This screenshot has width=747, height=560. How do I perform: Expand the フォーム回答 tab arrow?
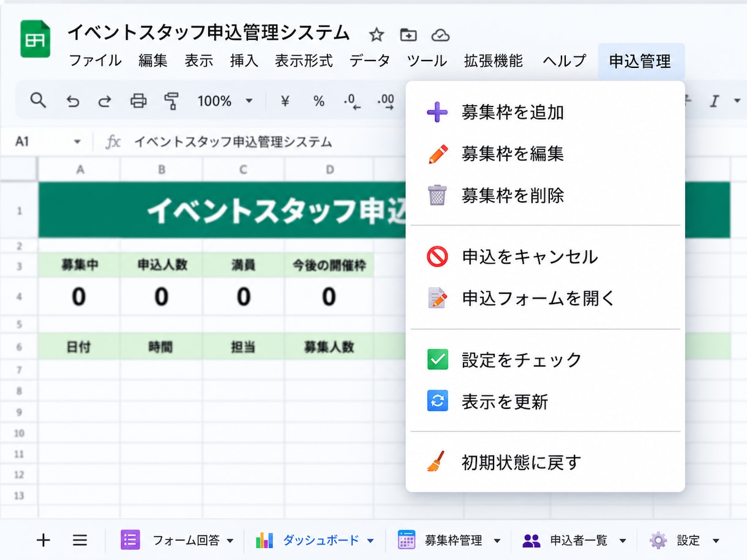click(x=230, y=540)
